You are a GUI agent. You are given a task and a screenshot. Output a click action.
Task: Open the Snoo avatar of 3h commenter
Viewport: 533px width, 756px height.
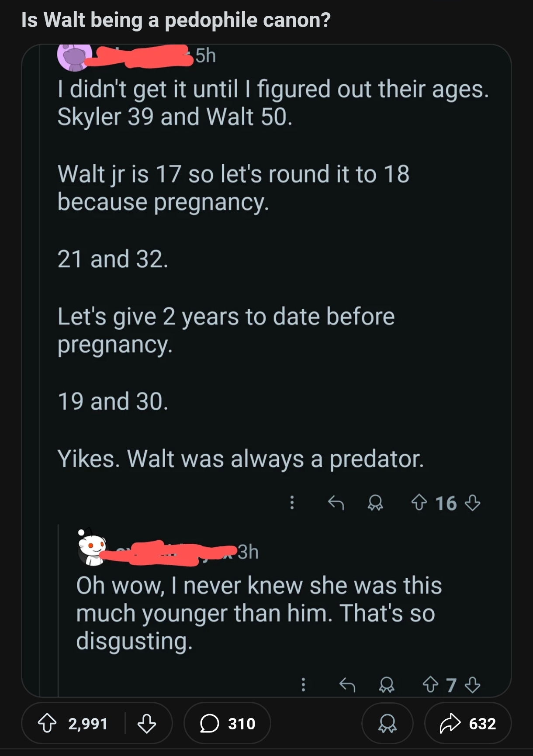[x=91, y=549]
